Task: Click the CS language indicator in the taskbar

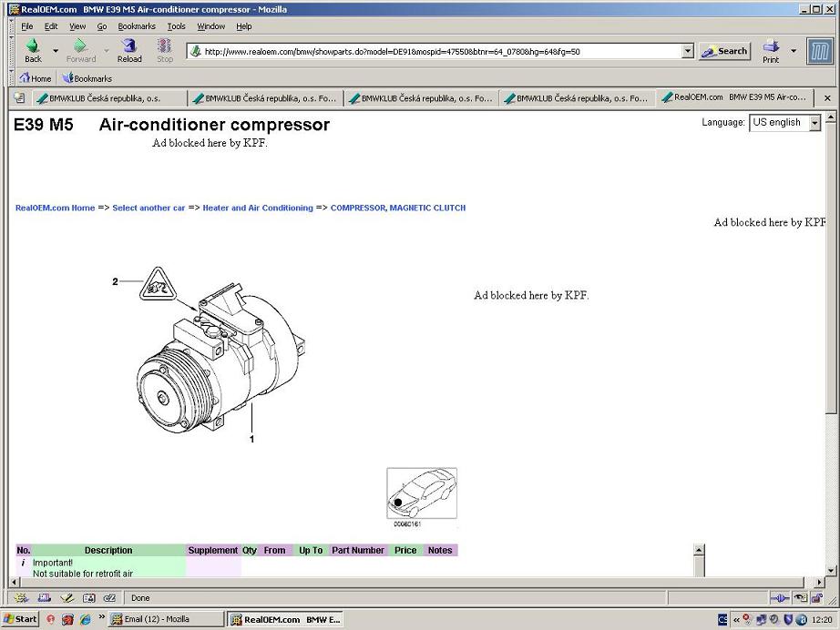Action: pos(722,619)
